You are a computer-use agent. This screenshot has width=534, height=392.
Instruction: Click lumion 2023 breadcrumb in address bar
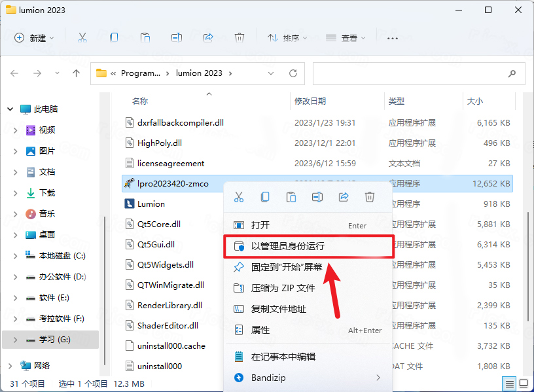[x=199, y=73]
